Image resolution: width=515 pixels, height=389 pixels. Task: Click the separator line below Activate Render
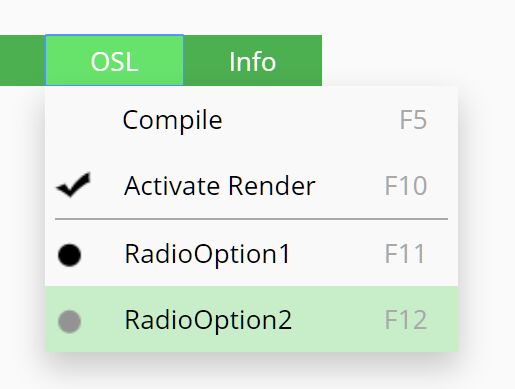(x=252, y=219)
